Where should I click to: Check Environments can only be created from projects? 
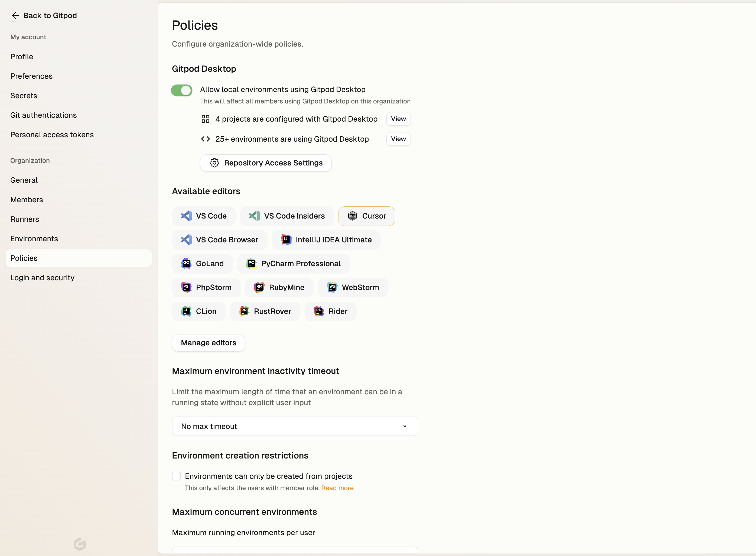[176, 476]
